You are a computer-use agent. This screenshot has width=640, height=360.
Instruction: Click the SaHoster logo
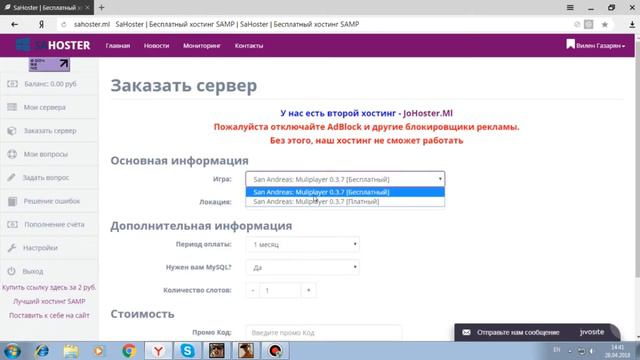(x=53, y=45)
